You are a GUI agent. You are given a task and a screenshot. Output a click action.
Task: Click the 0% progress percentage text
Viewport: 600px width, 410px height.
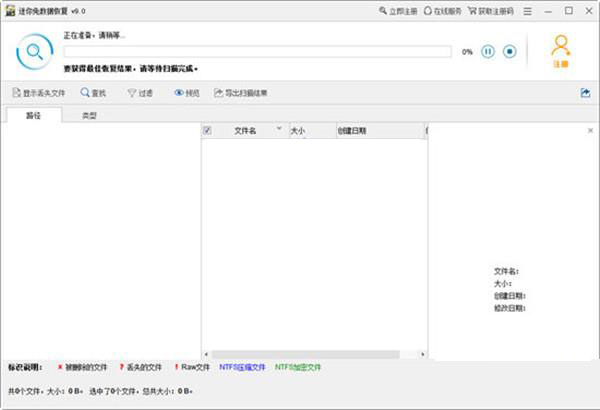tap(467, 52)
